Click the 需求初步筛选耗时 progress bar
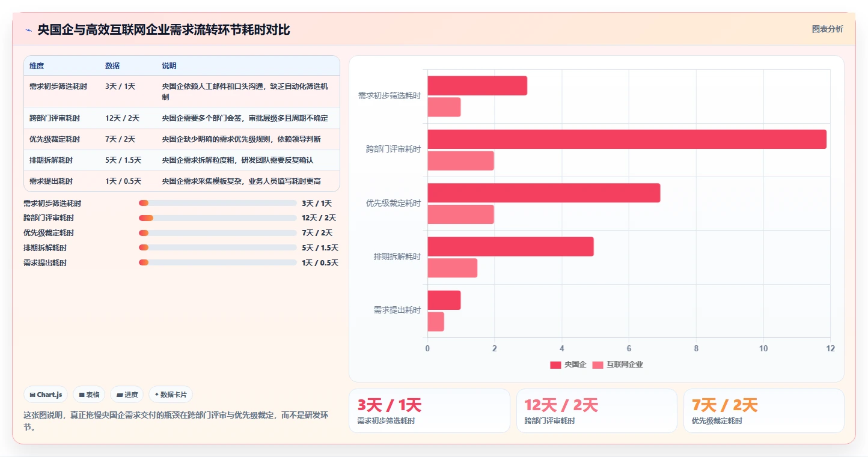Screen dimensions: 868x457 (218, 203)
